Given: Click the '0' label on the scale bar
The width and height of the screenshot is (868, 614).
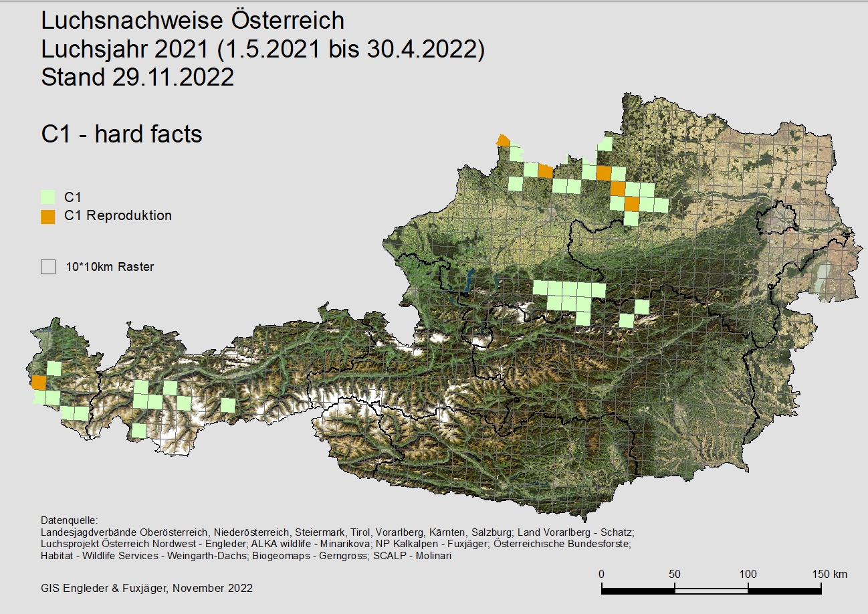Looking at the screenshot, I should click(601, 575).
